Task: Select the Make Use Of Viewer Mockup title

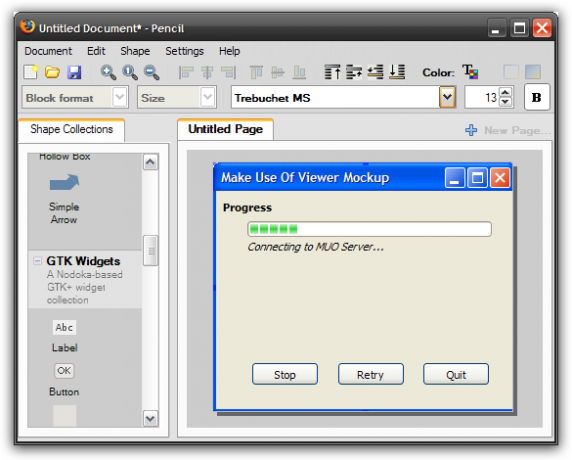Action: pos(305,178)
